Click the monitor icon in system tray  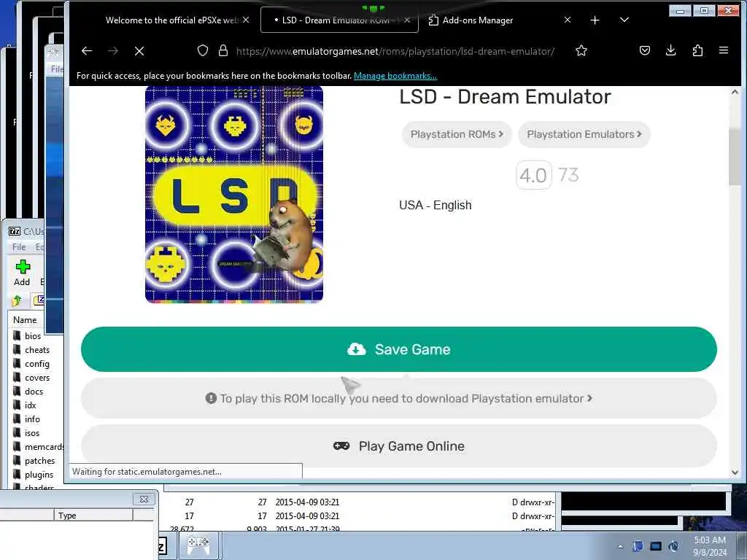pyautogui.click(x=656, y=546)
